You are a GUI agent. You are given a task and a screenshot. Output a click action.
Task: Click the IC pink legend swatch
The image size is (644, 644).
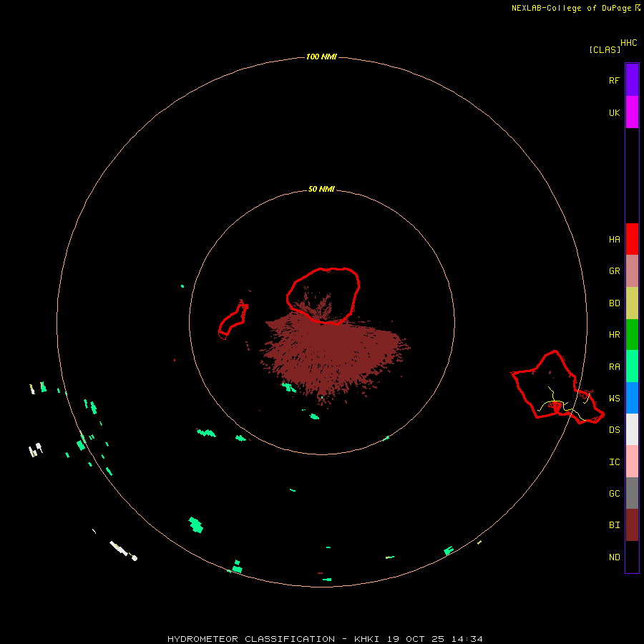[x=632, y=462]
